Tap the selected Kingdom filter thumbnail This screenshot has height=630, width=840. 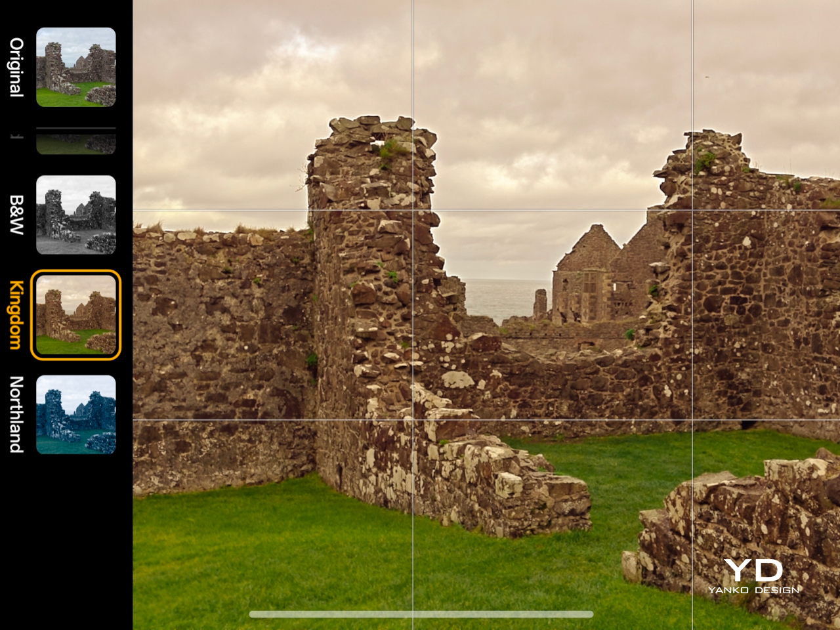pyautogui.click(x=75, y=315)
